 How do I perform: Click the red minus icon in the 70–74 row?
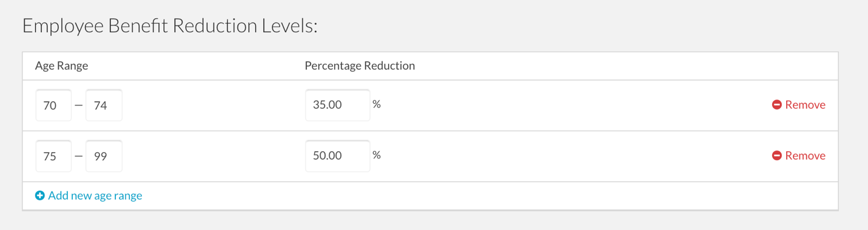coord(776,105)
